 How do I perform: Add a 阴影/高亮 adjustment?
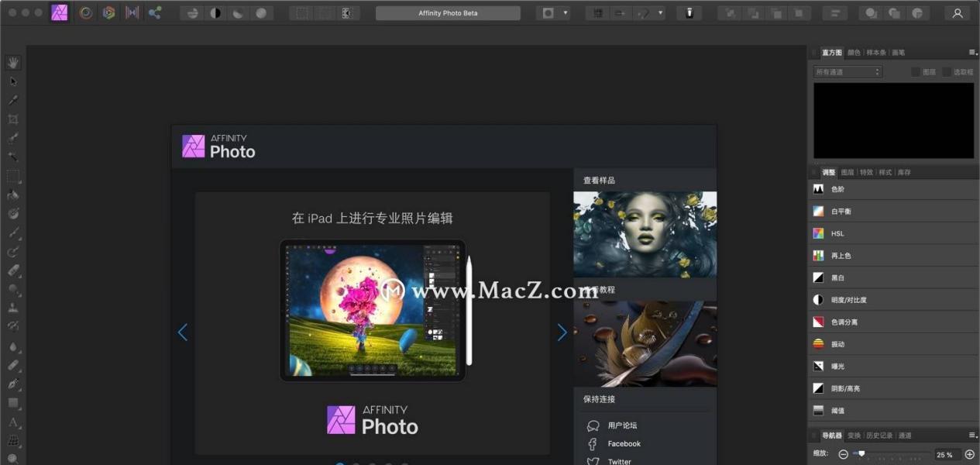tap(893, 388)
